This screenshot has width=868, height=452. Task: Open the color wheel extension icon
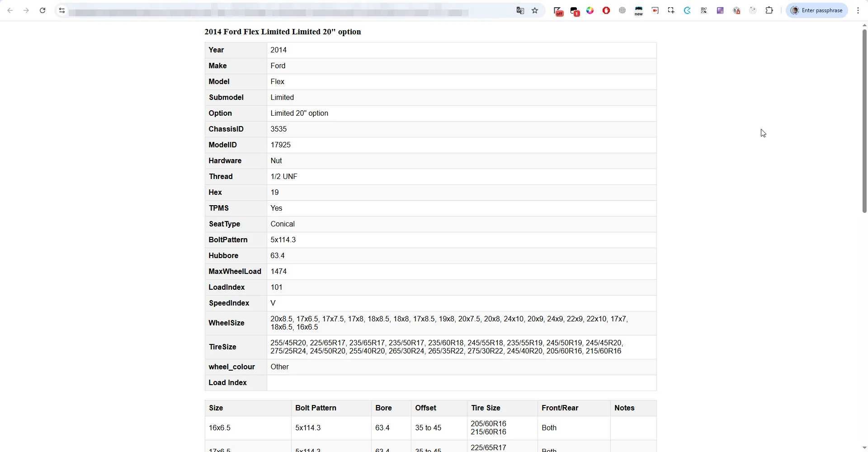click(x=590, y=10)
